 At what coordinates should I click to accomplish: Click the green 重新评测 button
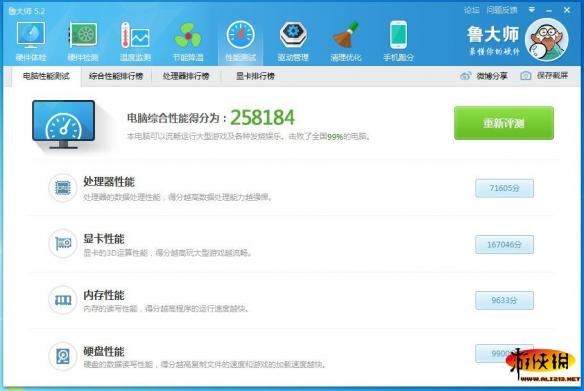coord(504,123)
